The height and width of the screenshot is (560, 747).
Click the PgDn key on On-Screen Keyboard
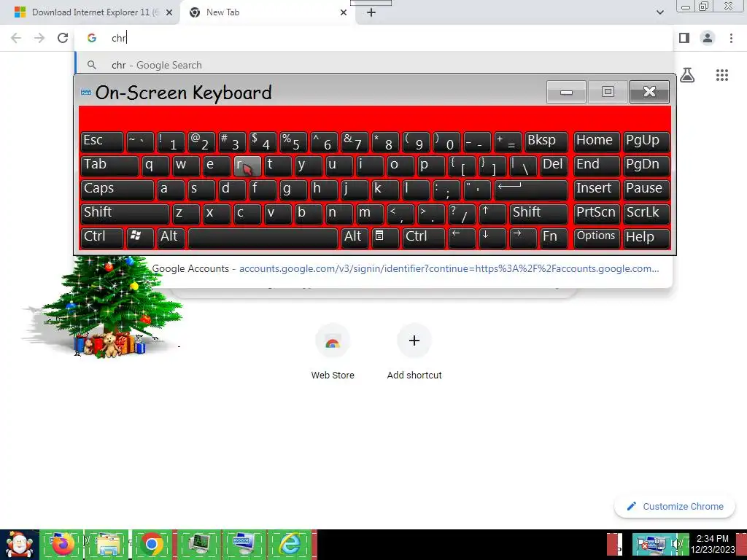[646, 166]
